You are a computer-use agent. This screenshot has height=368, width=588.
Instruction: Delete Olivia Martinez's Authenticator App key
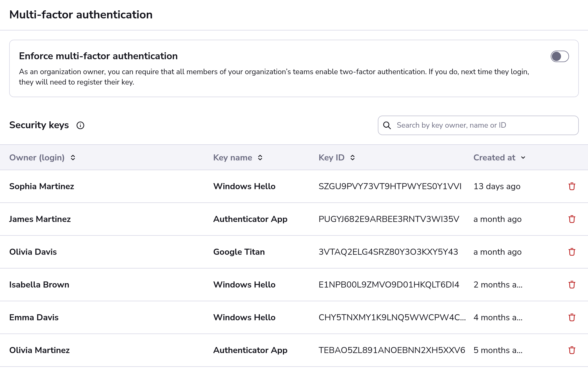[572, 350]
